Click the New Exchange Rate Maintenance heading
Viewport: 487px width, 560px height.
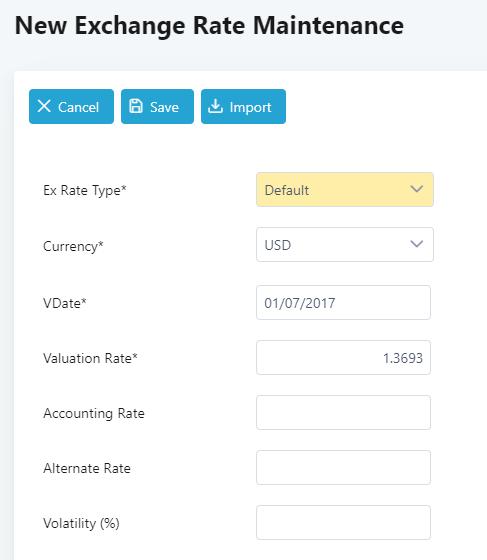coord(209,26)
